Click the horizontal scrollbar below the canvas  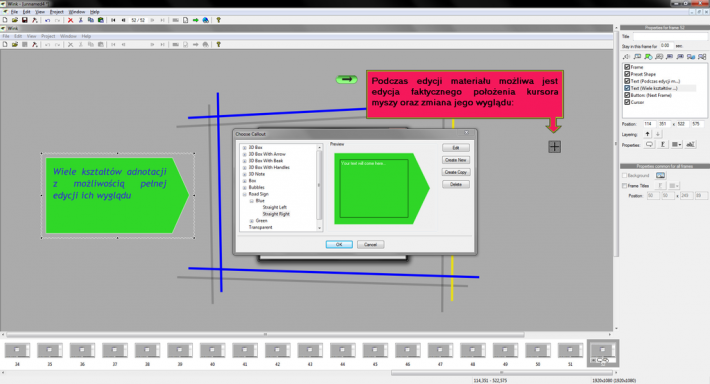click(x=265, y=335)
